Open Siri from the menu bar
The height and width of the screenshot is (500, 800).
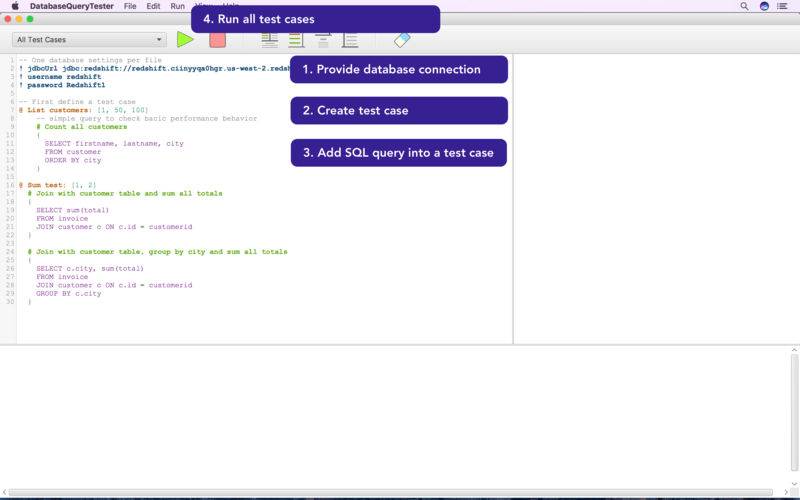(x=764, y=6)
